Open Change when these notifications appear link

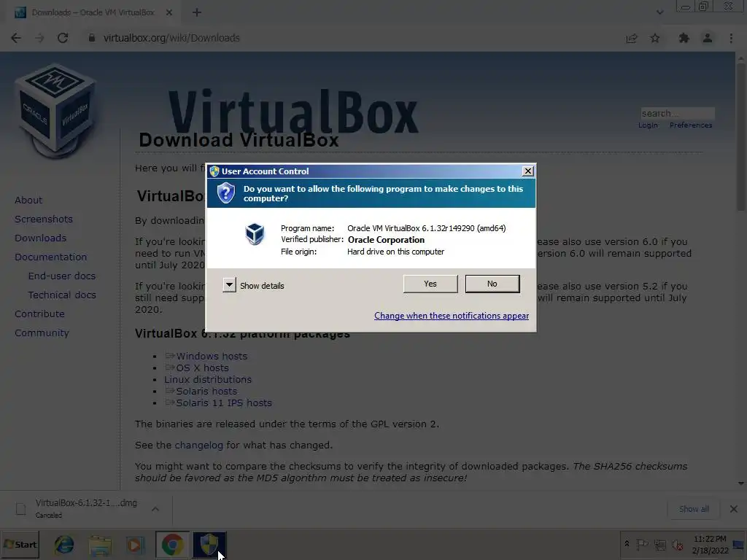451,316
